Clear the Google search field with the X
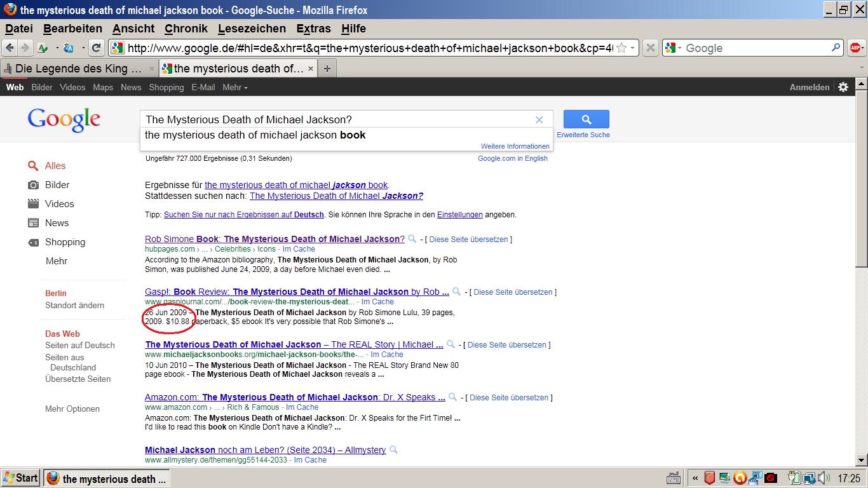 coord(539,119)
